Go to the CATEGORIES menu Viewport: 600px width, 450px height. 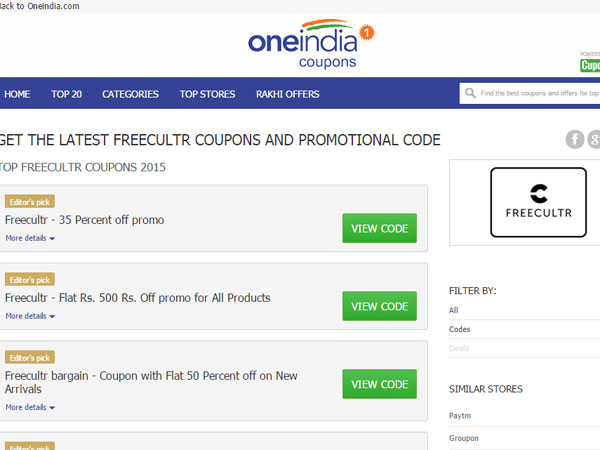(130, 94)
